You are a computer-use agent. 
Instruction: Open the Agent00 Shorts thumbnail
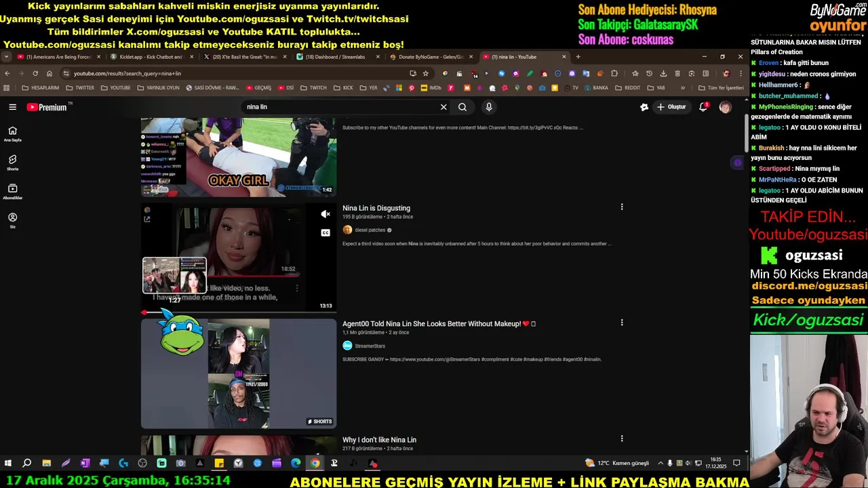coord(239,373)
